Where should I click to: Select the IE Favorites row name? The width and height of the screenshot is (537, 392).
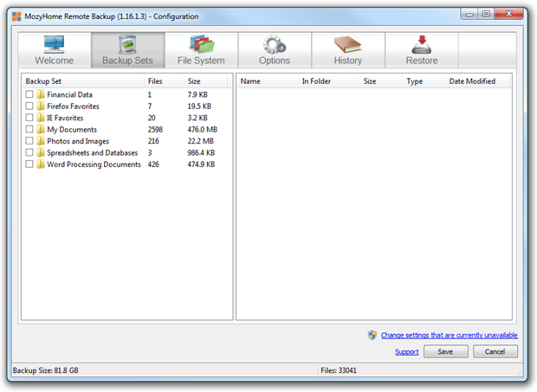click(65, 118)
